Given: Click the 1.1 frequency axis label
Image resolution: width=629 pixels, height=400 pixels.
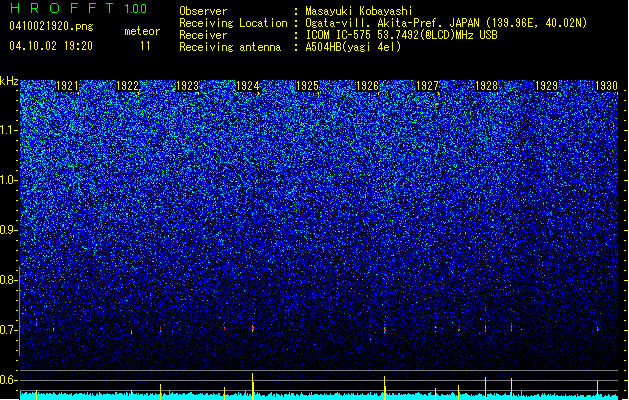Looking at the screenshot, I should (x=9, y=130).
